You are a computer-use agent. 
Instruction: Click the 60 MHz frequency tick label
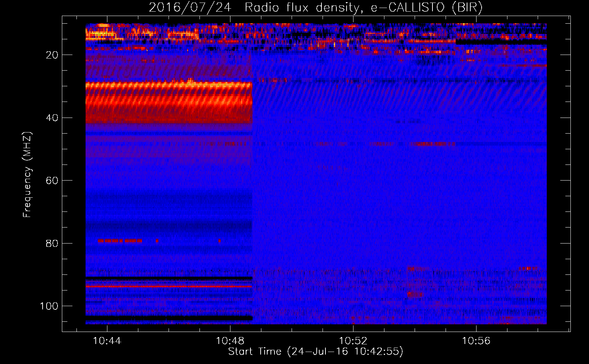(52, 181)
